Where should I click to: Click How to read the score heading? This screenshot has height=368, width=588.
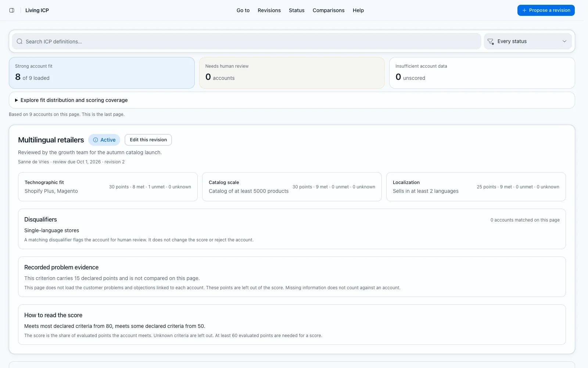[x=53, y=315]
